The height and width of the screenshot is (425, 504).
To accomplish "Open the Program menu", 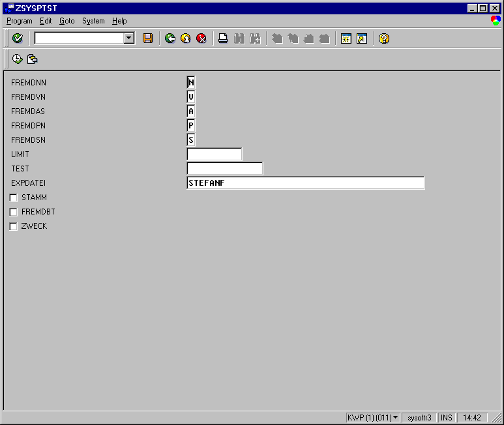I will 20,21.
